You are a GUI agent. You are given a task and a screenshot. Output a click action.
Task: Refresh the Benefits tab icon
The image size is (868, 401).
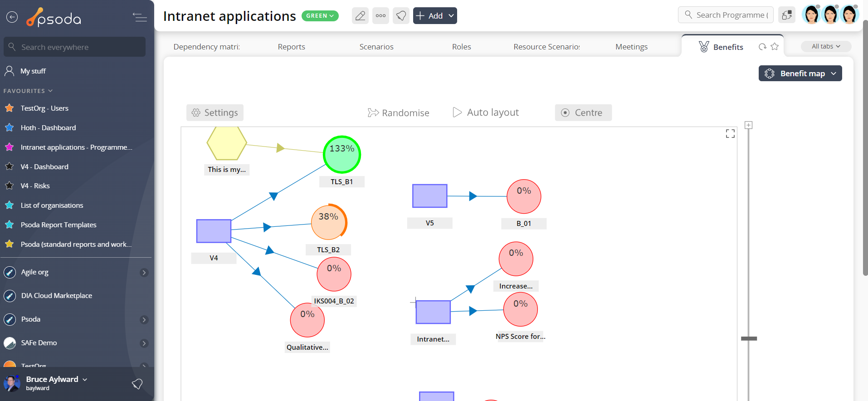(x=762, y=47)
